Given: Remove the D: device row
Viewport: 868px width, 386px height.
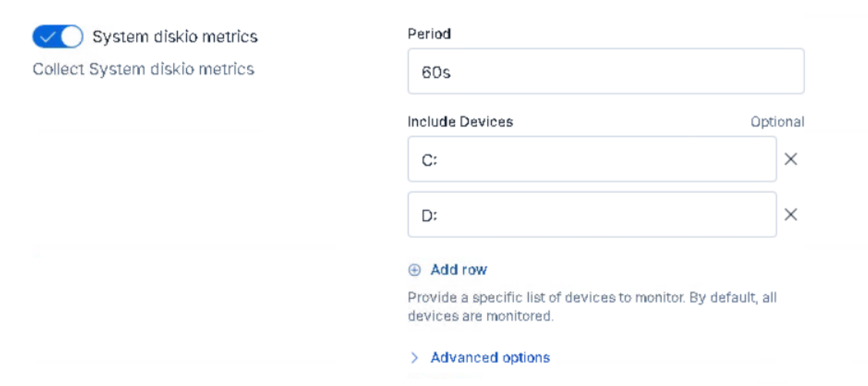Looking at the screenshot, I should pyautogui.click(x=790, y=215).
